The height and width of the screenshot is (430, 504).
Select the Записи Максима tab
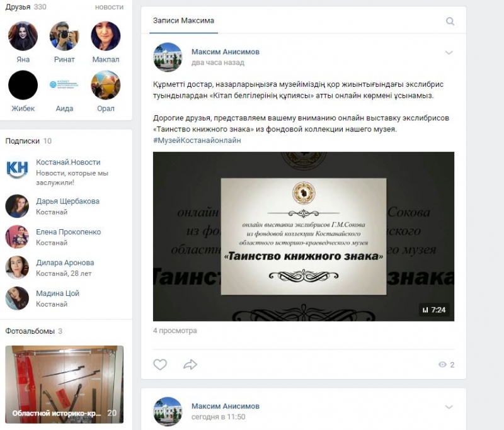pyautogui.click(x=183, y=21)
